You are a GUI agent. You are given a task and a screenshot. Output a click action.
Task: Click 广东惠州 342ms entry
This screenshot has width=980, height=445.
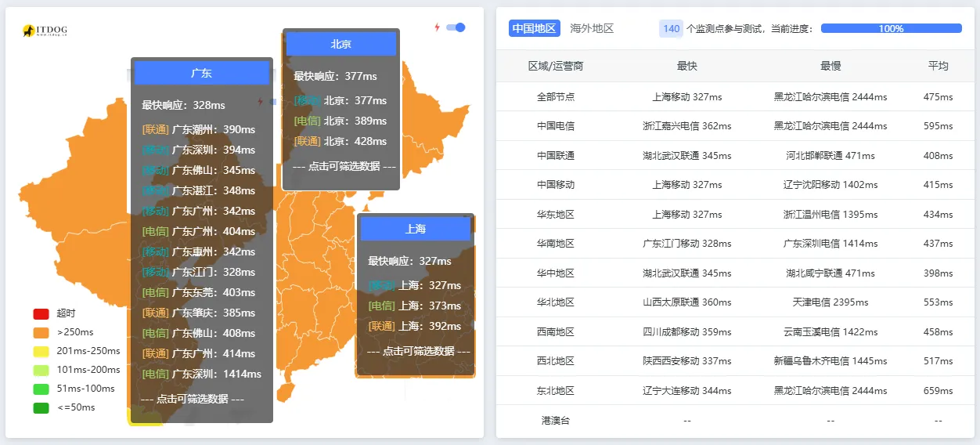click(x=199, y=251)
